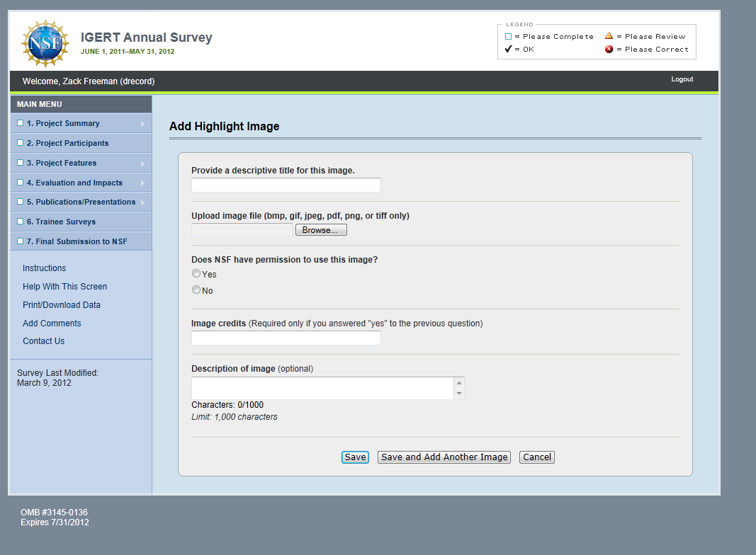Screen dimensions: 756x555
Task: Open the Evaluation and Impacts menu item
Action: (74, 183)
